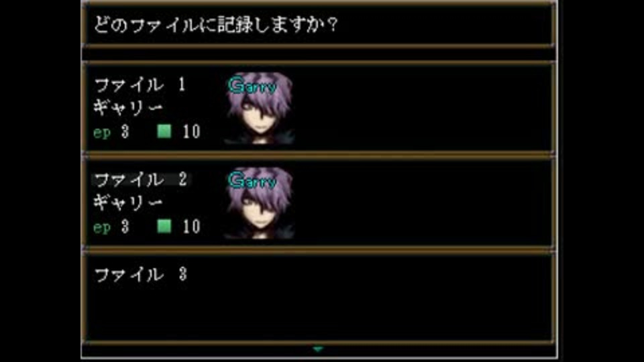
Task: Click the green ep label in File 1
Action: (x=102, y=133)
